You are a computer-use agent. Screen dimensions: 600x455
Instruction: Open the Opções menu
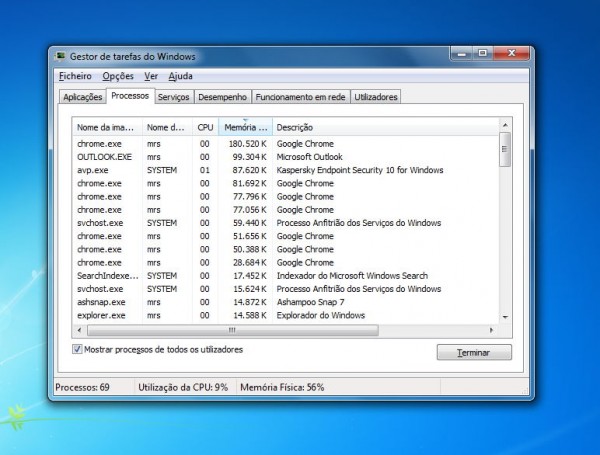tap(118, 76)
